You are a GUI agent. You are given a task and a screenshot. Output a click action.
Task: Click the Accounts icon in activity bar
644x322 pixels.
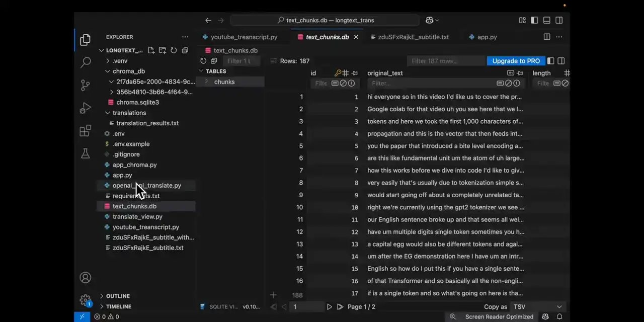coord(86,278)
